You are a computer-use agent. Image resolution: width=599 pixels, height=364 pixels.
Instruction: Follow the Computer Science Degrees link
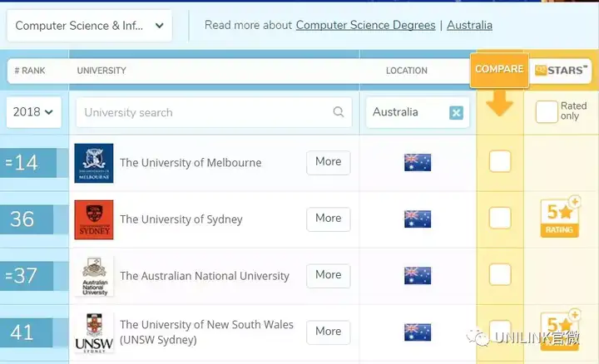[365, 25]
